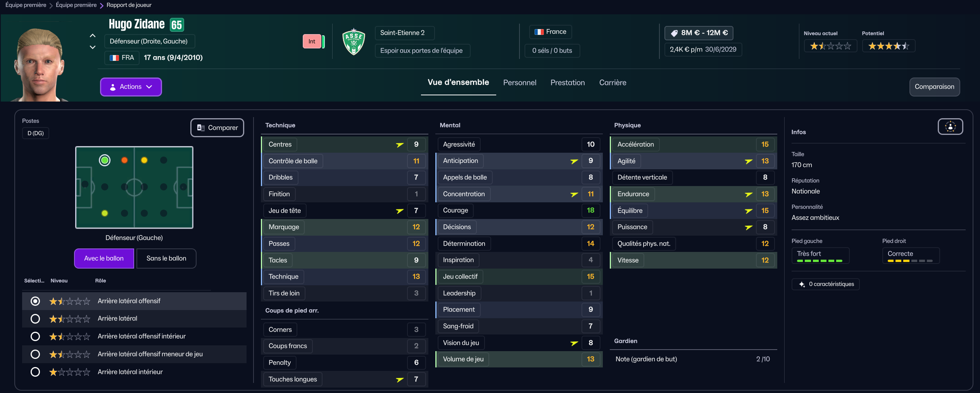This screenshot has width=980, height=393.
Task: Click the Saint-Etienne club crest icon
Action: pos(354,41)
